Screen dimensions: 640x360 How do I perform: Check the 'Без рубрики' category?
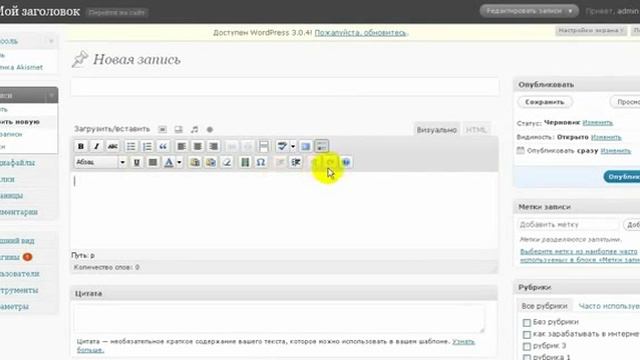[x=527, y=322]
